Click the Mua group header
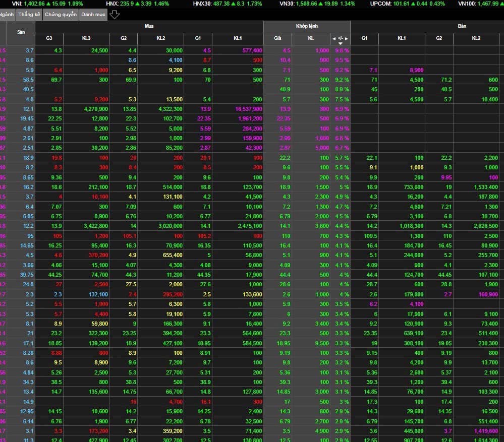The image size is (504, 442). pos(149,26)
